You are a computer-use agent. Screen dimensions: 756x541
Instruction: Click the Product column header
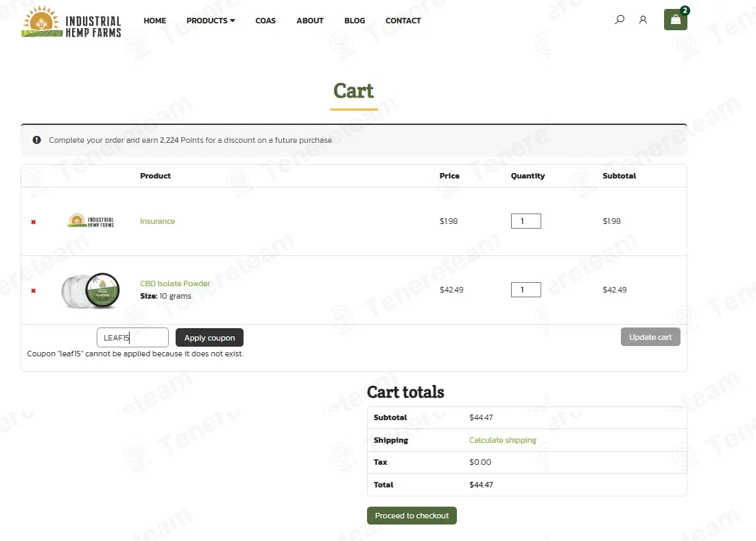click(155, 176)
